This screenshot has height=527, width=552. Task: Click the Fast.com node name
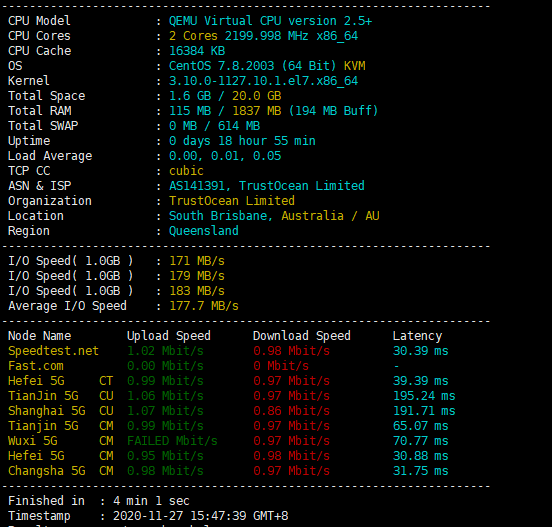point(36,366)
